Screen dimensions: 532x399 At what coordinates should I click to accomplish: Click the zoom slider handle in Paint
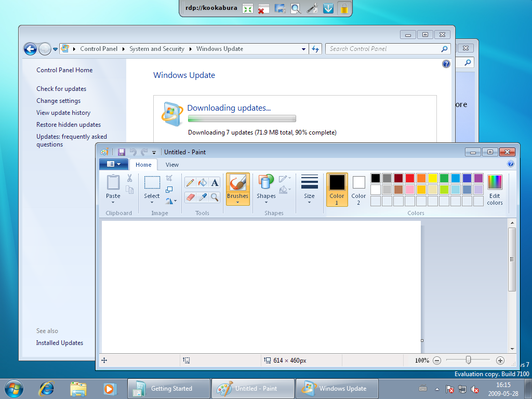tap(468, 360)
